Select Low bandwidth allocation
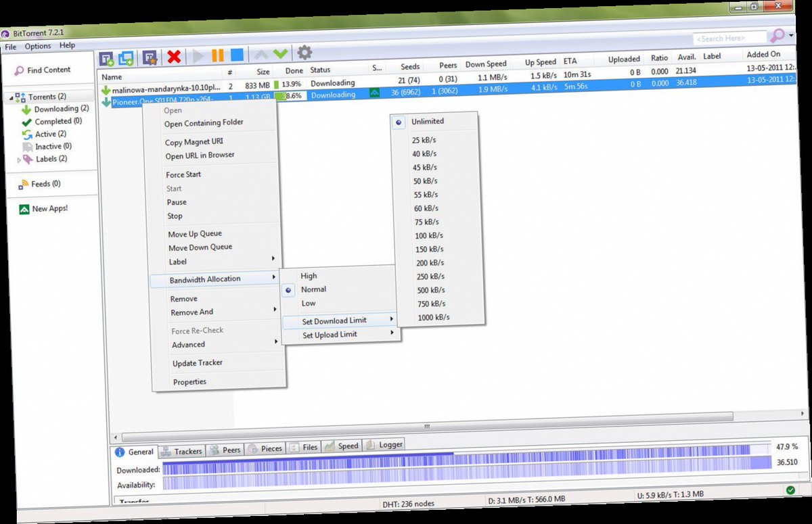 coord(309,304)
